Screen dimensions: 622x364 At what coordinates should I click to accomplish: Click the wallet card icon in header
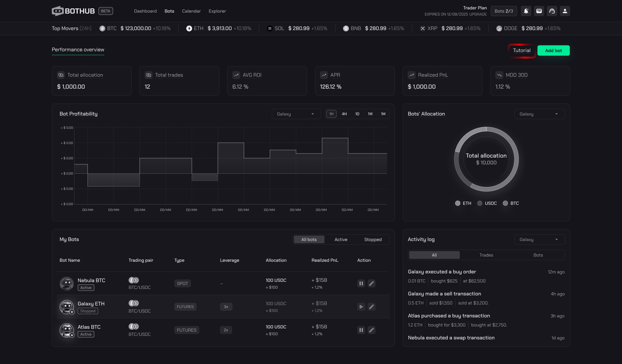tap(539, 11)
